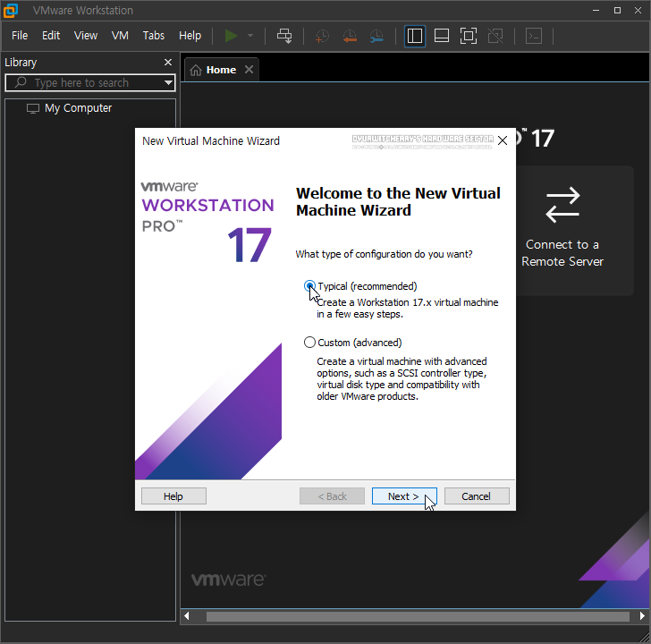The image size is (651, 644).
Task: Click the Next button in the wizard
Action: [x=404, y=496]
